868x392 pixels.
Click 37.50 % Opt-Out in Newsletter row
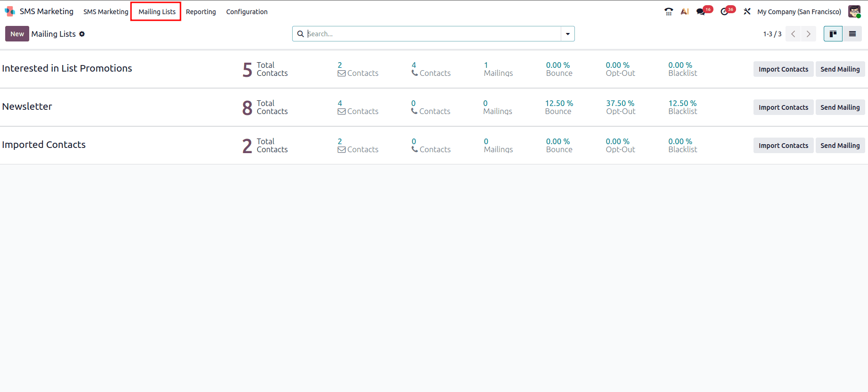(x=621, y=107)
